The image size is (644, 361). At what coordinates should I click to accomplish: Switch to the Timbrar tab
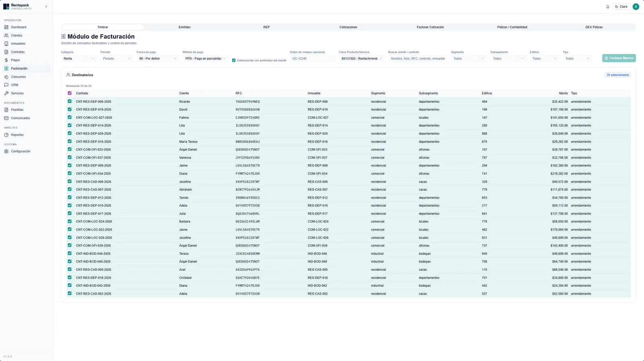[x=103, y=27]
